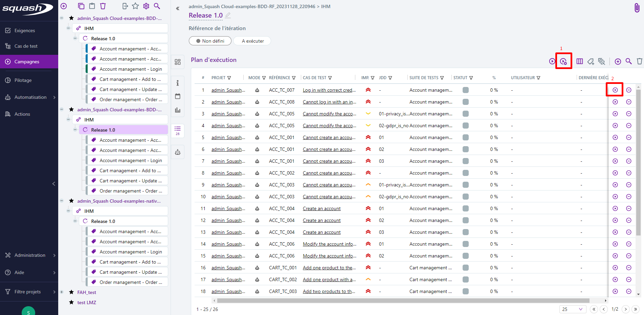Edit the Release 1.0 title pencil icon
The width and height of the screenshot is (644, 315).
pos(228,15)
